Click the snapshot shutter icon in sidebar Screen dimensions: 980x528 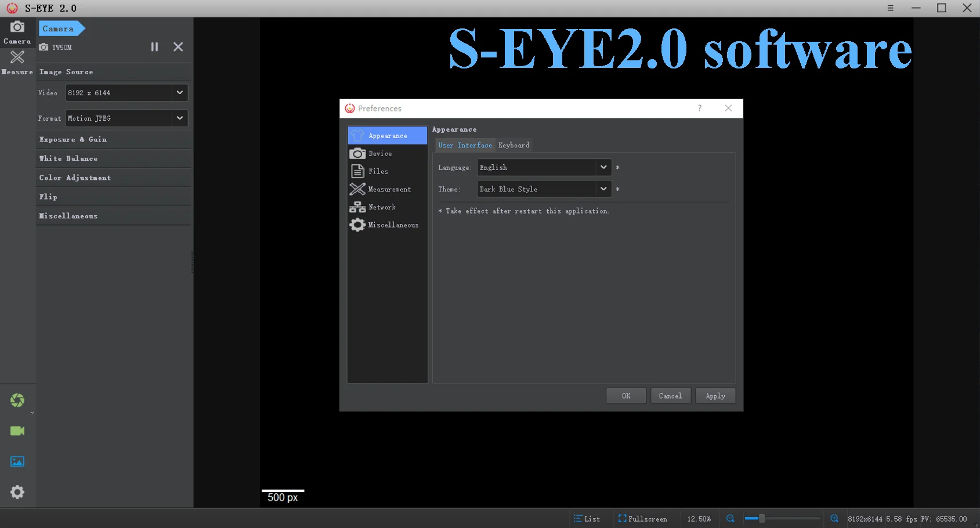pos(17,400)
